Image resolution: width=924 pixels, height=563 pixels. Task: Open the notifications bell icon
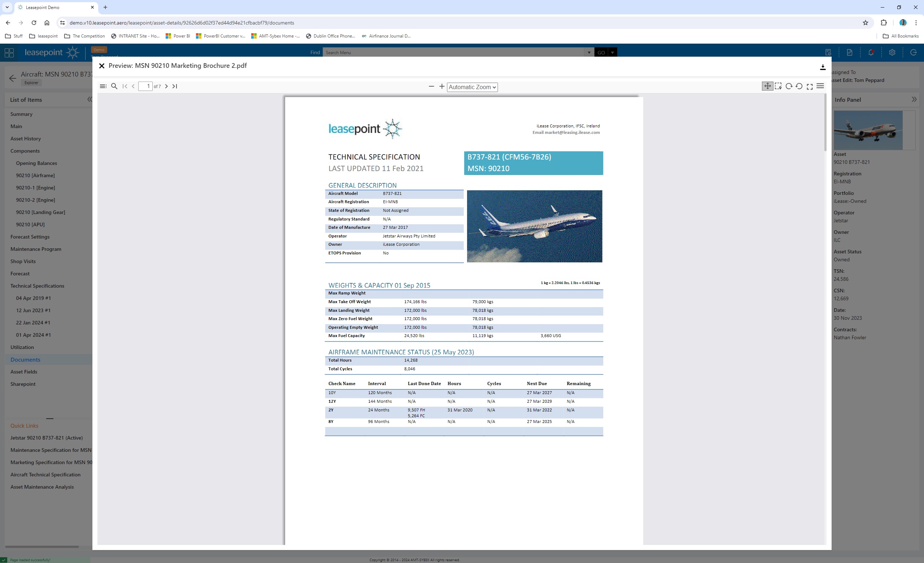[871, 52]
